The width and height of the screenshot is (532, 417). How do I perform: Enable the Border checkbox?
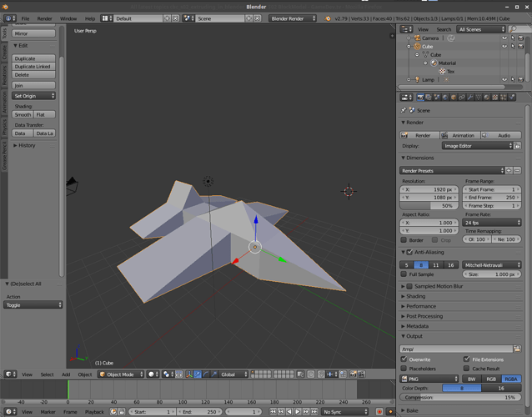[404, 240]
